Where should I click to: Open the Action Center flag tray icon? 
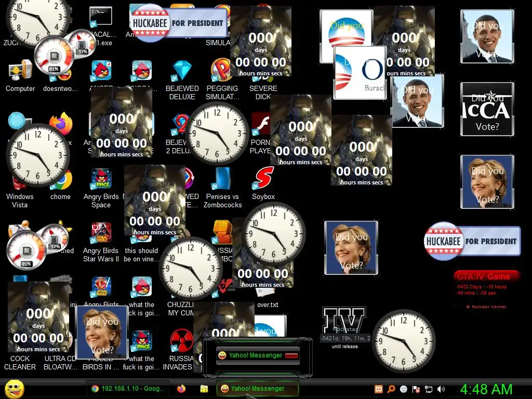point(416,389)
